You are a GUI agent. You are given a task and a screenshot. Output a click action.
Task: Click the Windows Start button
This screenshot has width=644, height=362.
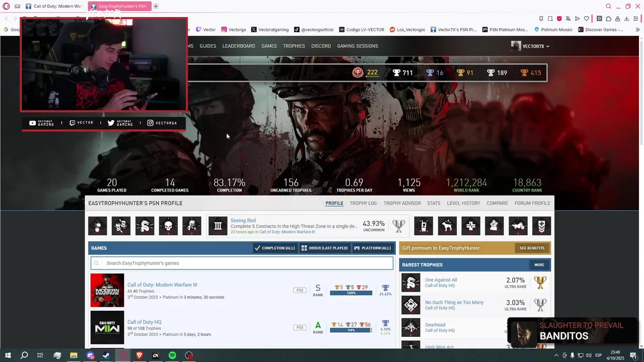tap(8, 355)
